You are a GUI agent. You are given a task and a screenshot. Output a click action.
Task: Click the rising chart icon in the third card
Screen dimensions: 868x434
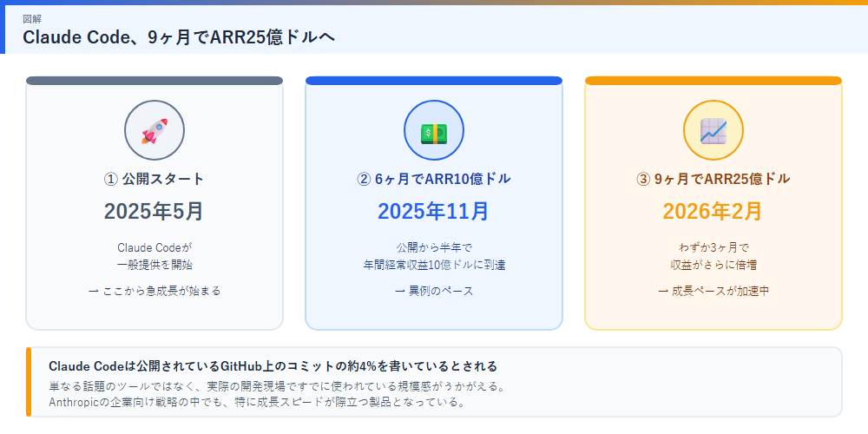(713, 131)
